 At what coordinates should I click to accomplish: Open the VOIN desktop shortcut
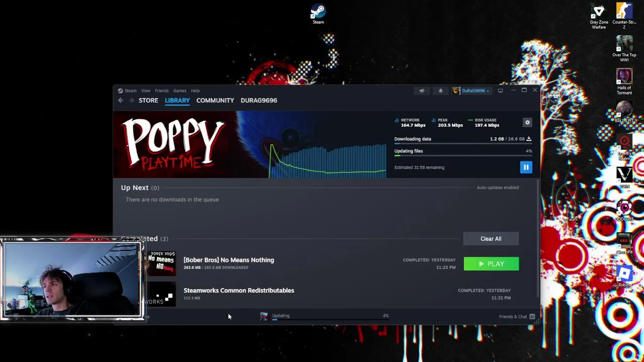pyautogui.click(x=624, y=178)
